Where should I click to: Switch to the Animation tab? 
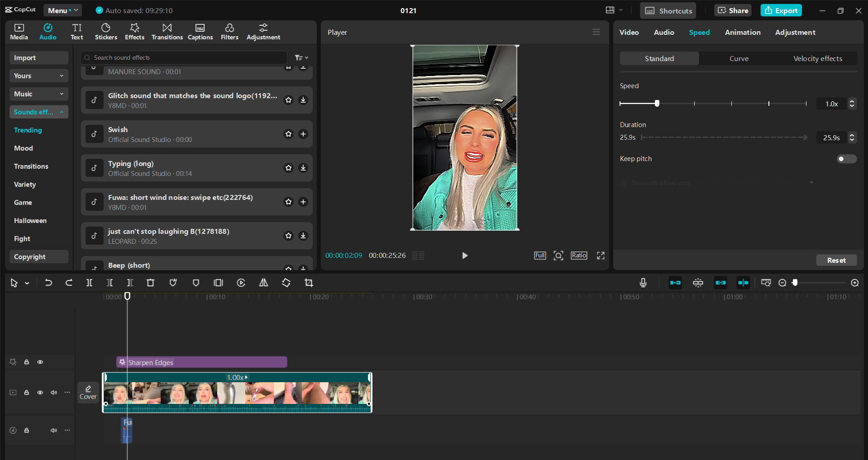(x=742, y=32)
